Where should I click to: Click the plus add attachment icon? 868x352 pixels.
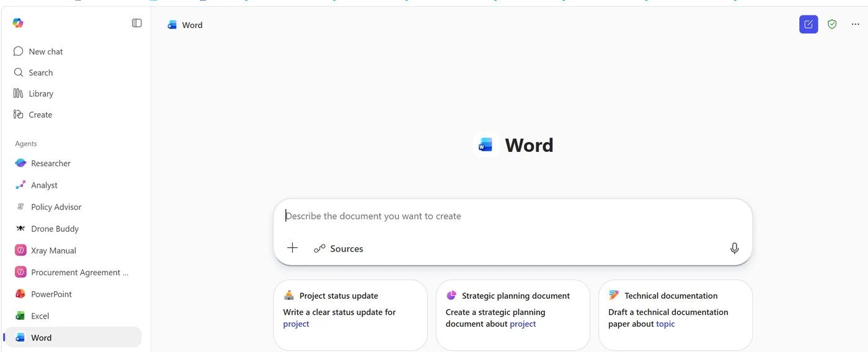293,248
